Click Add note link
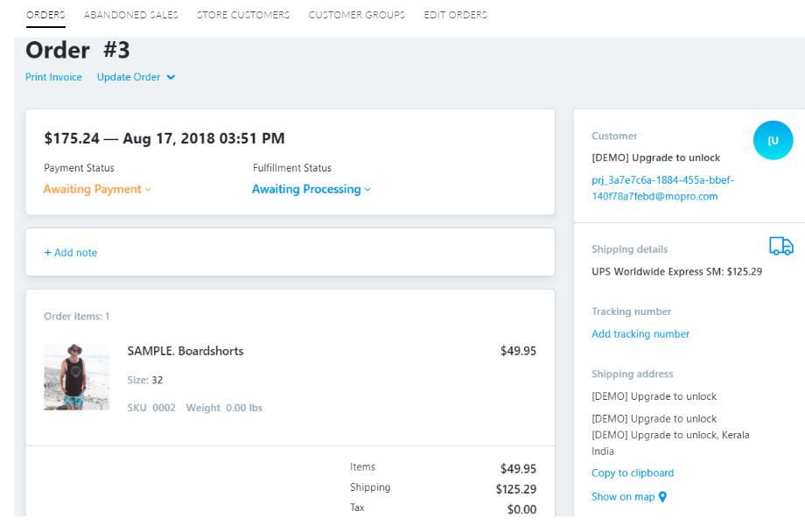Image resolution: width=805 pixels, height=532 pixels. pos(71,253)
